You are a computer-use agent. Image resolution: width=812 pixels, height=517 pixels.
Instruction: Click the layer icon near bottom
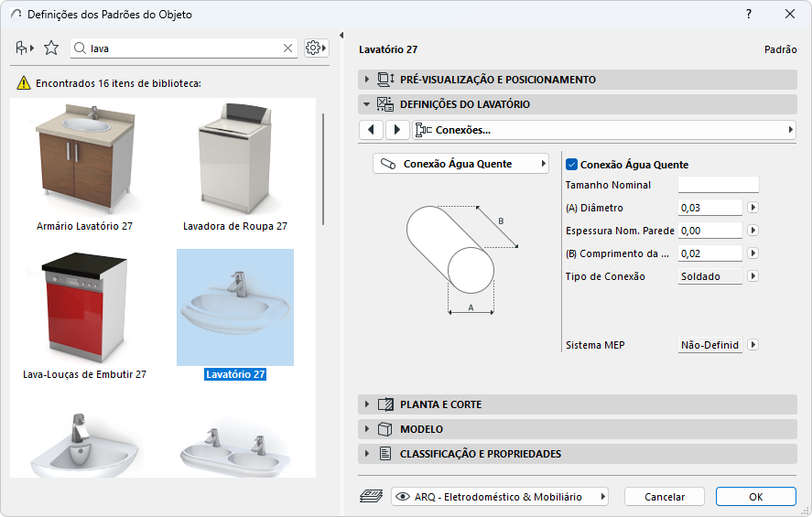[x=371, y=496]
